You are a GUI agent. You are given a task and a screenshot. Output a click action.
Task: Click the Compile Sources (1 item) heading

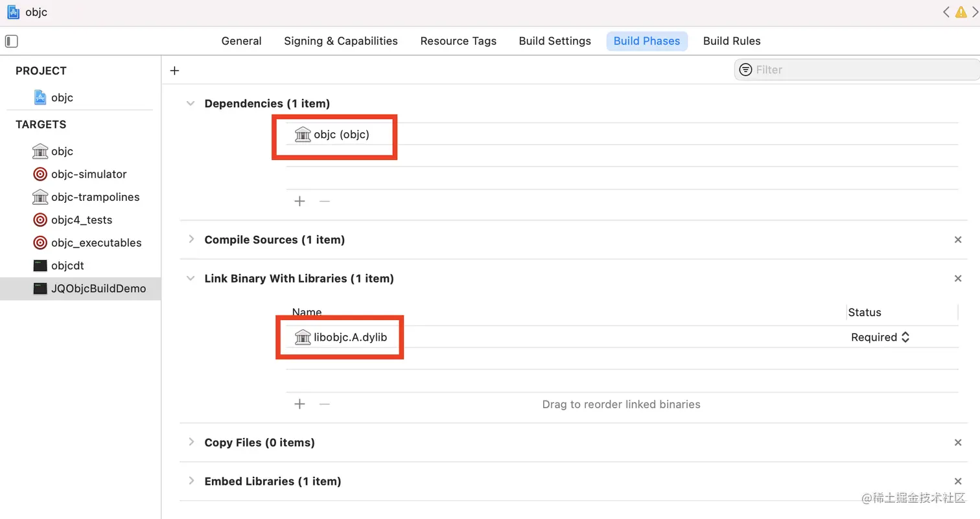(274, 240)
